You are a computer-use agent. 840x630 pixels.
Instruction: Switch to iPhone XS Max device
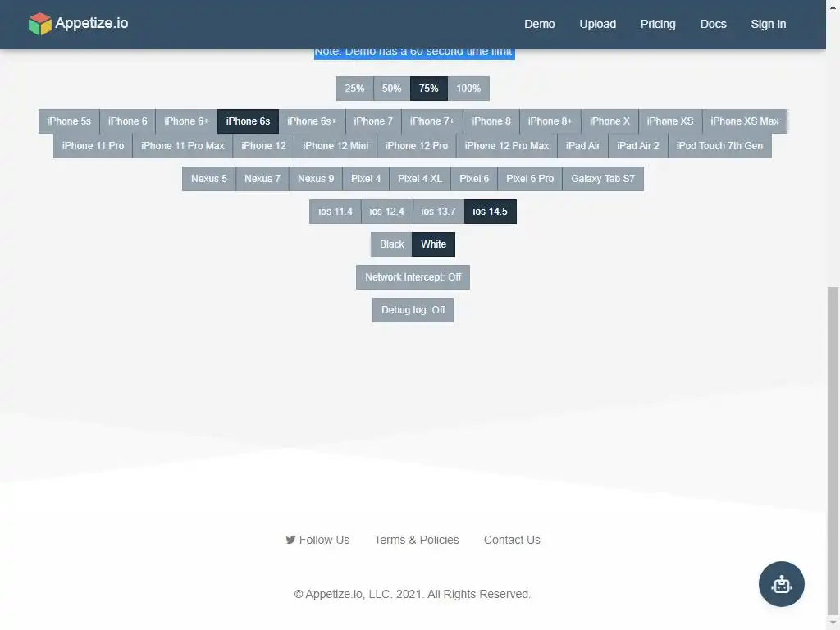pos(745,121)
